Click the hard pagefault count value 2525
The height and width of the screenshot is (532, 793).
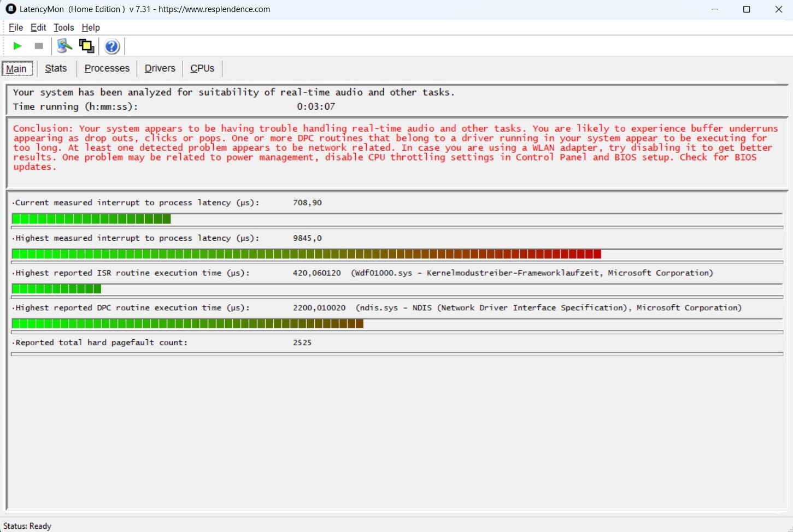[302, 343]
